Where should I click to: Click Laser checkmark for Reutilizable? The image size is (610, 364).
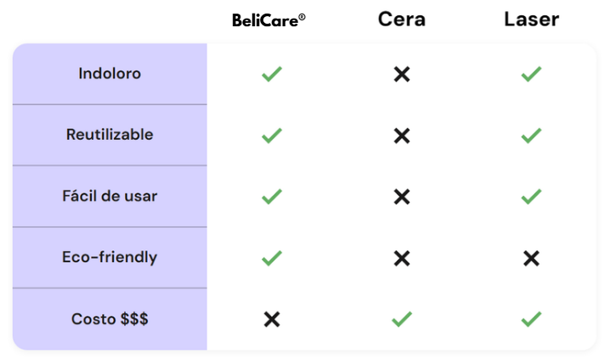[x=531, y=135]
